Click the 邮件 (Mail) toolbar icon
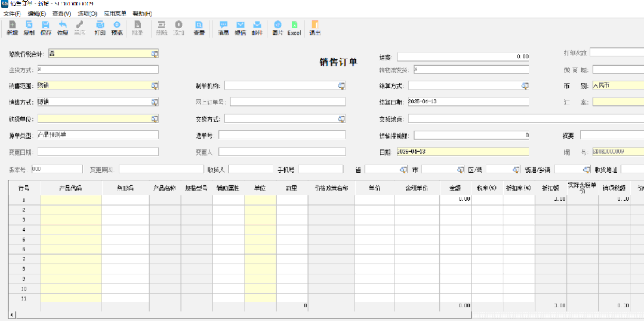This screenshot has height=321, width=644. [x=257, y=28]
